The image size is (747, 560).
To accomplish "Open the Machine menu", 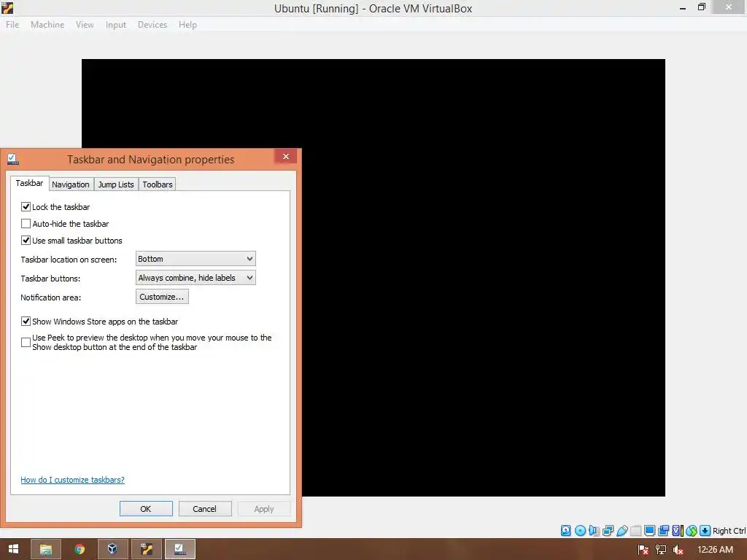I will (47, 24).
